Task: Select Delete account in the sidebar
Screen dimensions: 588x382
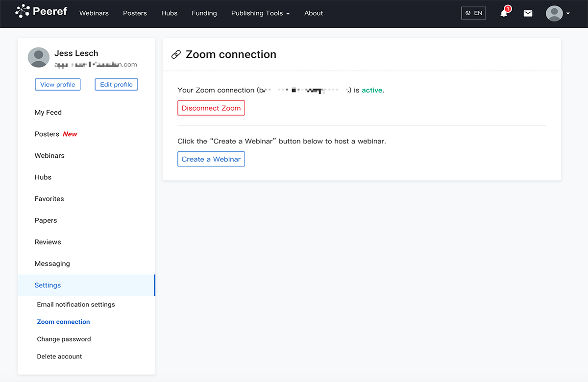Action: point(59,356)
